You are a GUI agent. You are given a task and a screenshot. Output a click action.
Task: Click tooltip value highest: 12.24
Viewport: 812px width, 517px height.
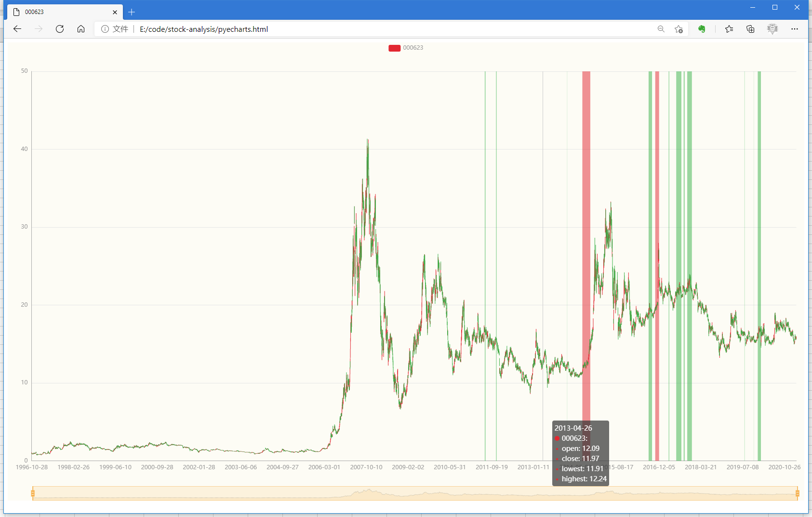pos(584,479)
